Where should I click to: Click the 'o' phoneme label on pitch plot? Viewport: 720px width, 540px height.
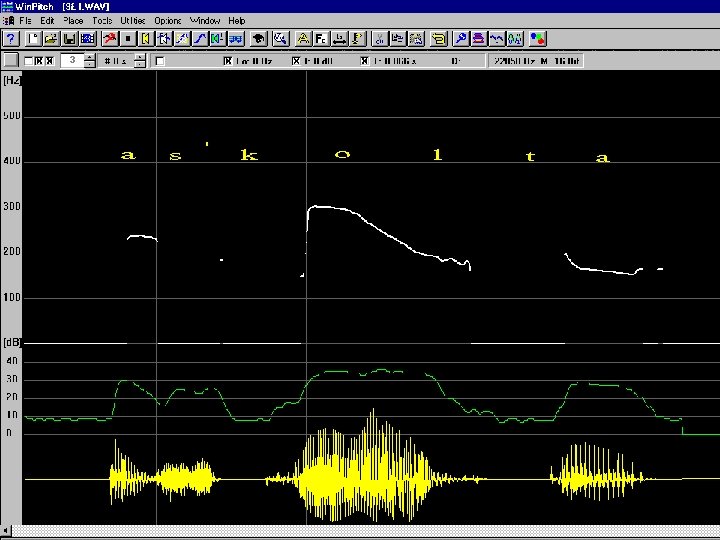point(343,155)
